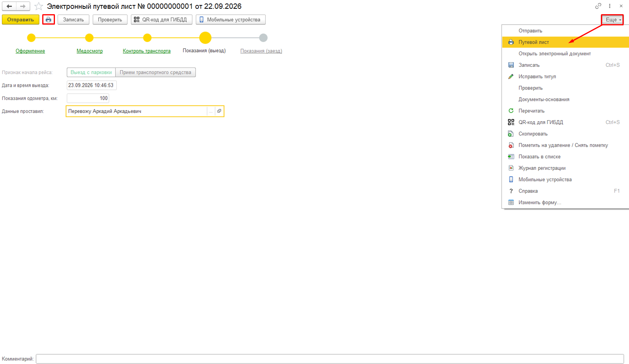Choose Исправить титул with pencil icon

[565, 76]
